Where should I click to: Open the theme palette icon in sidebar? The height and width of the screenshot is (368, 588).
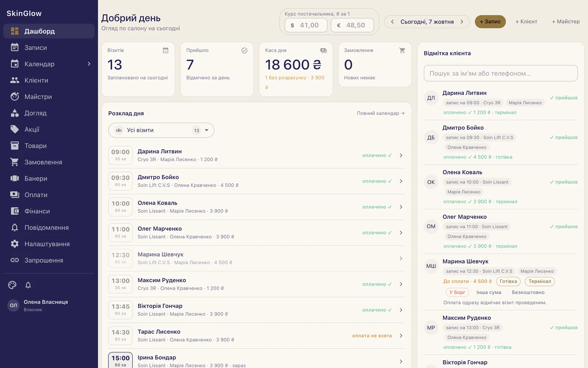pos(12,285)
